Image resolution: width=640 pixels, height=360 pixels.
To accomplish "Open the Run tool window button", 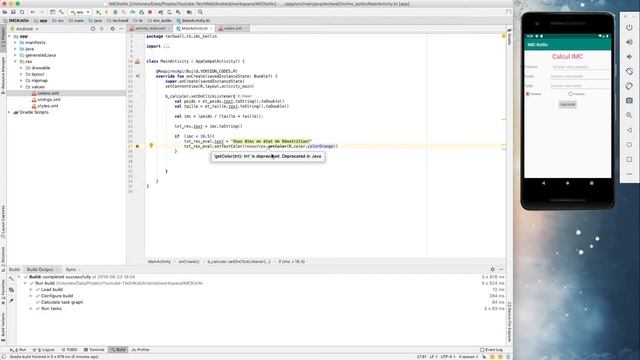I will tap(18, 350).
